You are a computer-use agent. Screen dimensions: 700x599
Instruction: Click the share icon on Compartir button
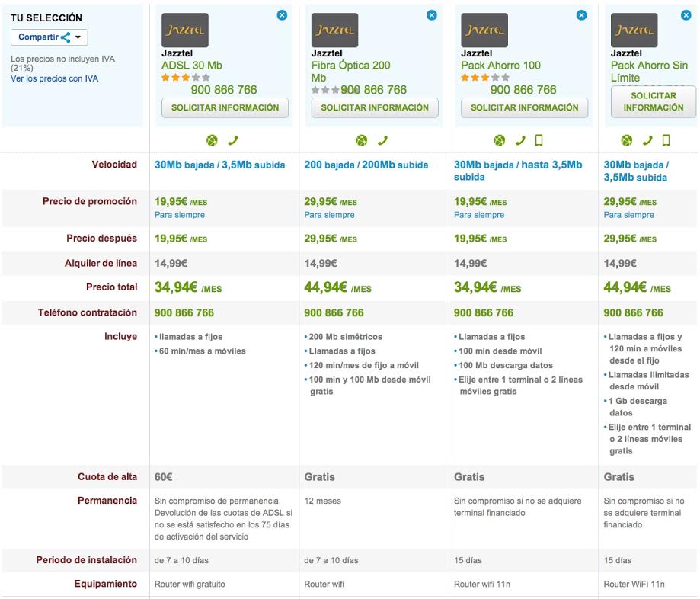pos(66,37)
